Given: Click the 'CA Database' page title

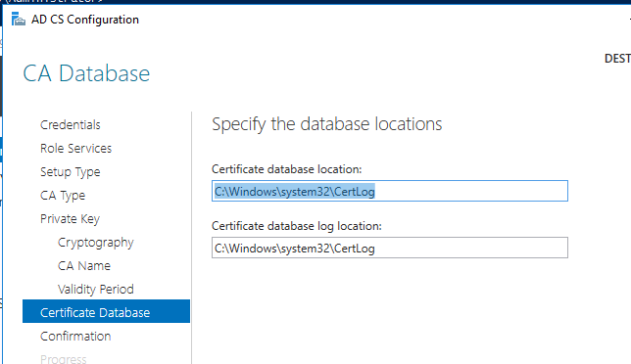Looking at the screenshot, I should tap(86, 73).
